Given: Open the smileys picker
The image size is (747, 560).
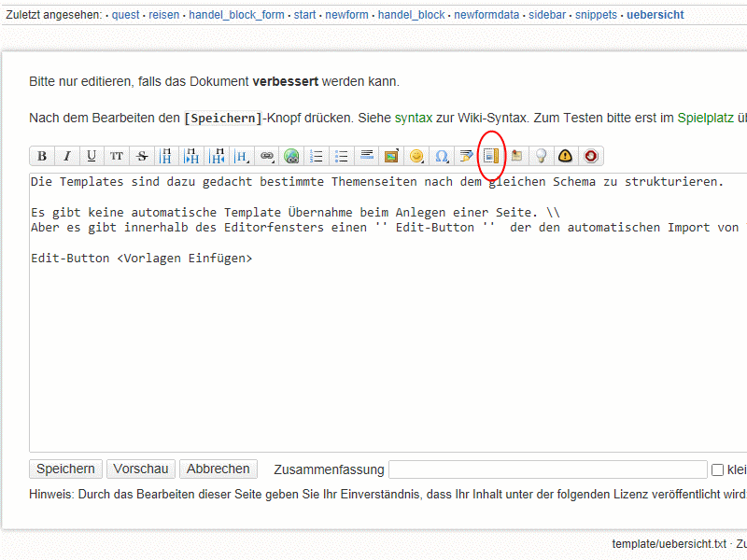Looking at the screenshot, I should (x=416, y=156).
